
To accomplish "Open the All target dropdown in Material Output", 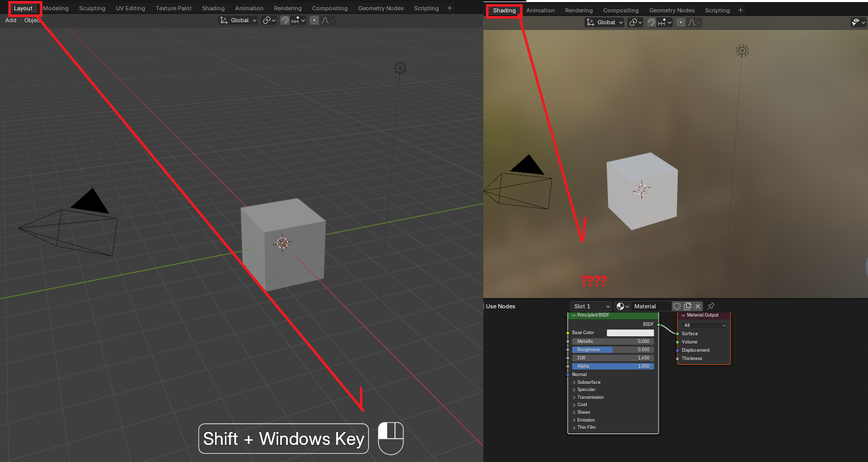I will pyautogui.click(x=704, y=325).
